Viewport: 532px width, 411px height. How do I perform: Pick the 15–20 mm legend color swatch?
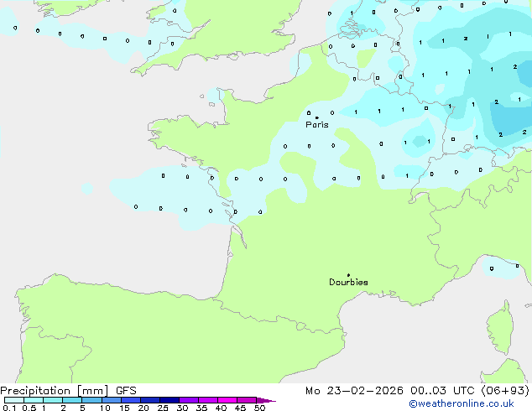pyautogui.click(x=131, y=400)
